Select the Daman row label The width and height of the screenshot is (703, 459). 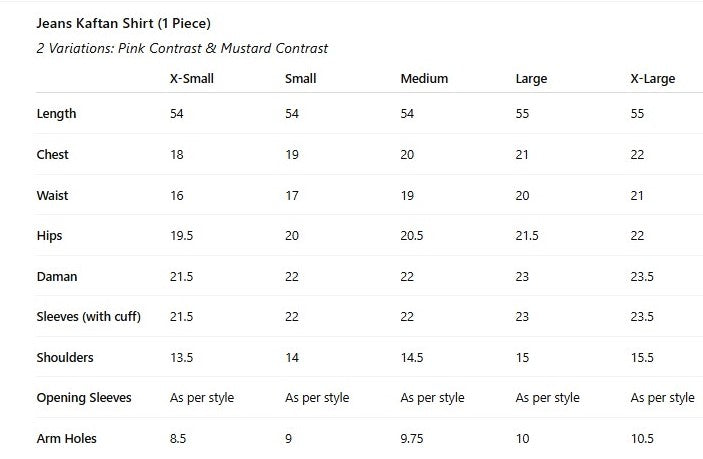click(x=56, y=277)
